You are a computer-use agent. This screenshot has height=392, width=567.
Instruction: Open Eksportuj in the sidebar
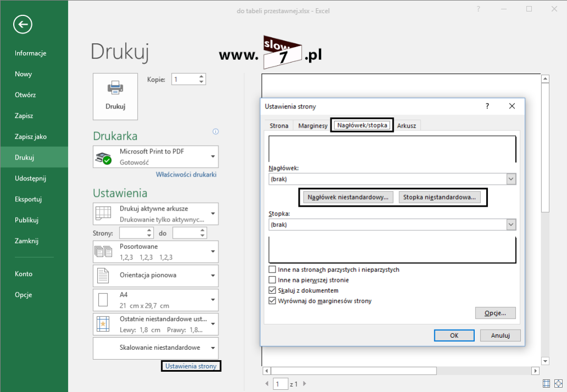[x=28, y=199]
